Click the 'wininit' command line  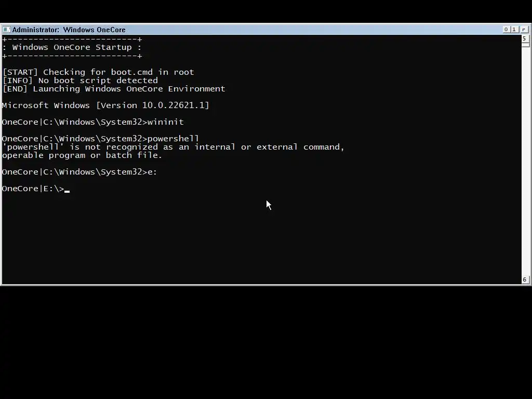click(92, 122)
